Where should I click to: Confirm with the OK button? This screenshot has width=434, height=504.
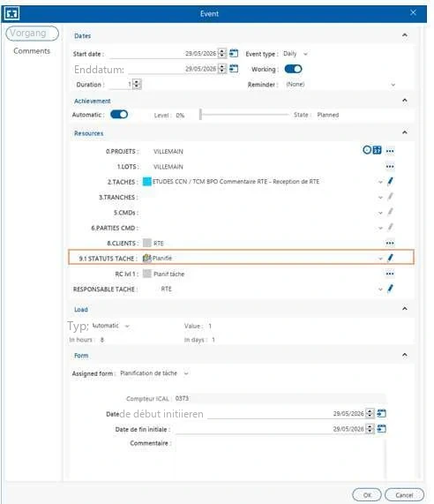pos(367,495)
